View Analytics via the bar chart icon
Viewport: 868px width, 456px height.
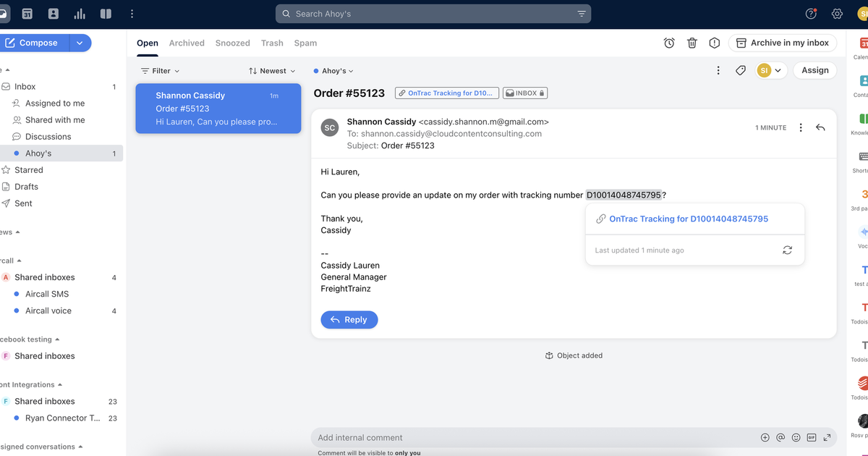(x=80, y=13)
